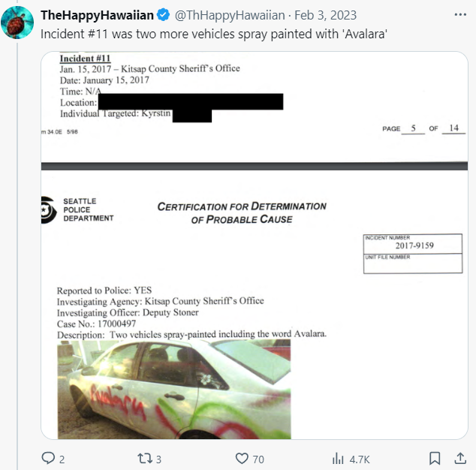Bookmark this tweet
Screen dimensions: 476x470
[435, 458]
